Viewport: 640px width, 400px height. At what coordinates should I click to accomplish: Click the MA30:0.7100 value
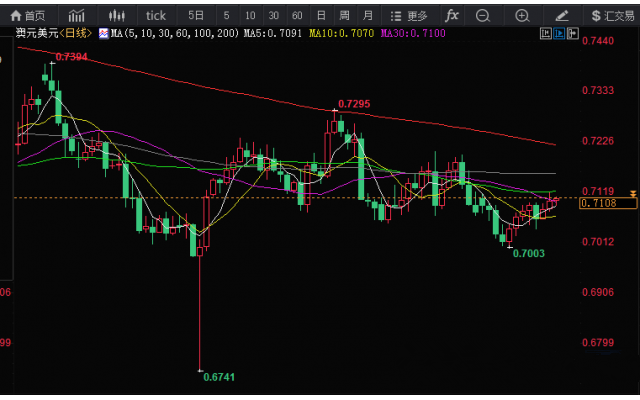(413, 33)
